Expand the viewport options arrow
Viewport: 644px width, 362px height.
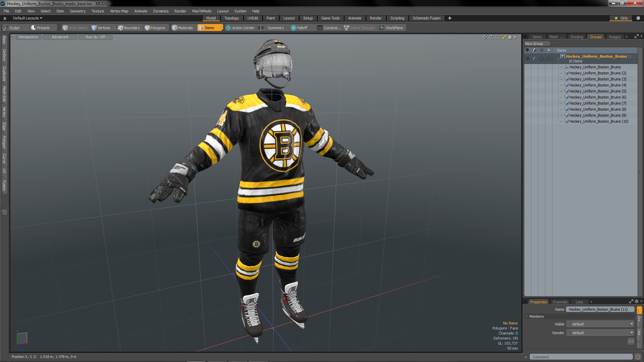tap(515, 37)
